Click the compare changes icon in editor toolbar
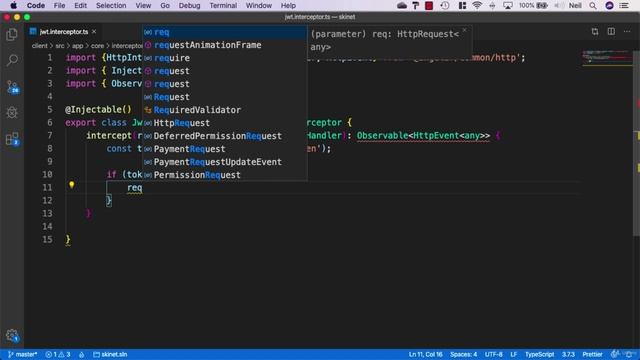Viewport: 640px width, 360px height. 595,31
